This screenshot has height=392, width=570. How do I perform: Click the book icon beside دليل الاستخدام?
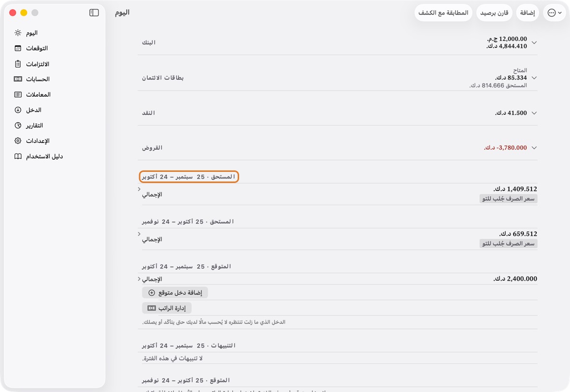click(18, 156)
